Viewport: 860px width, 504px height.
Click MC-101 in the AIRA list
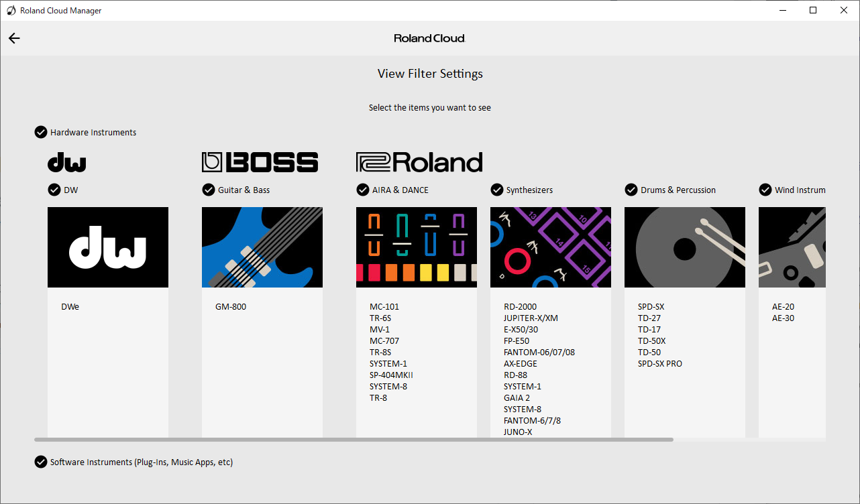click(x=384, y=307)
